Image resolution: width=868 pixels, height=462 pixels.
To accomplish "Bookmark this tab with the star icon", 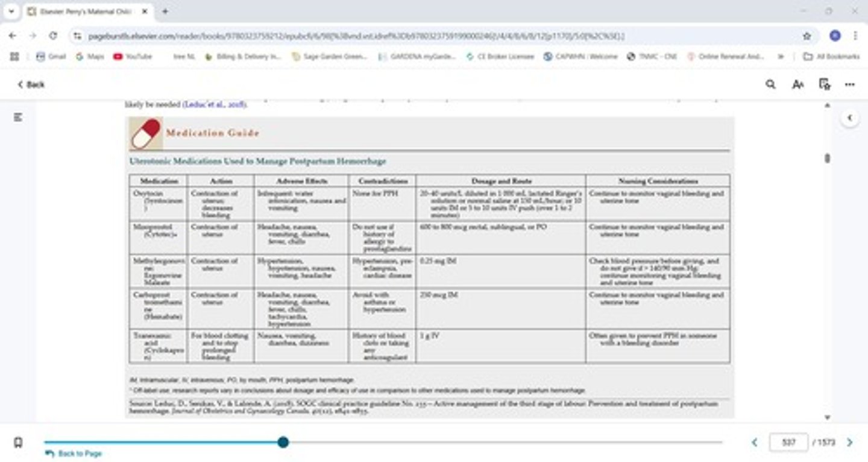I will pyautogui.click(x=807, y=36).
